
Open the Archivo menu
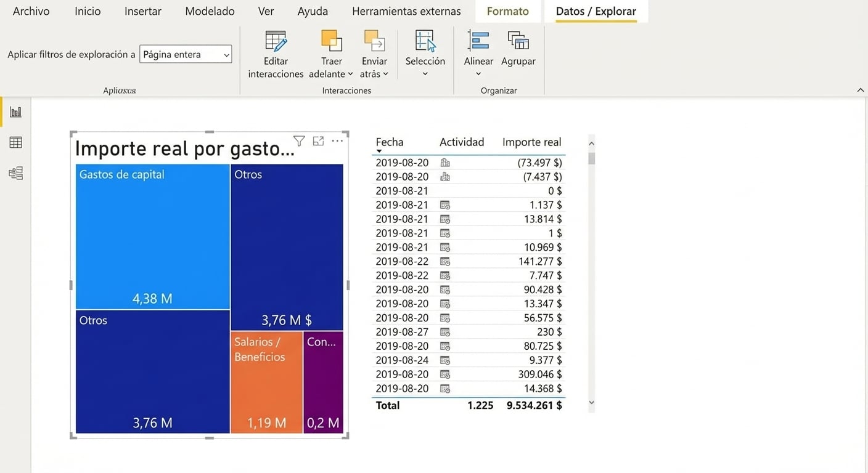coord(31,11)
